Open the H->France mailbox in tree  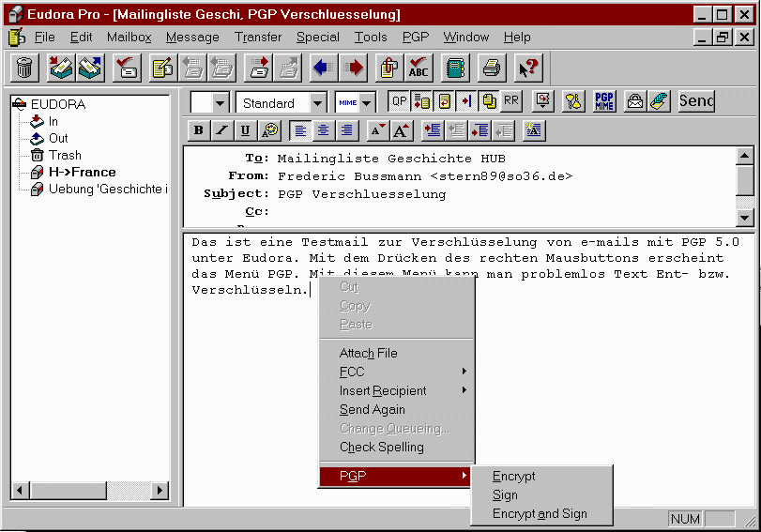82,172
